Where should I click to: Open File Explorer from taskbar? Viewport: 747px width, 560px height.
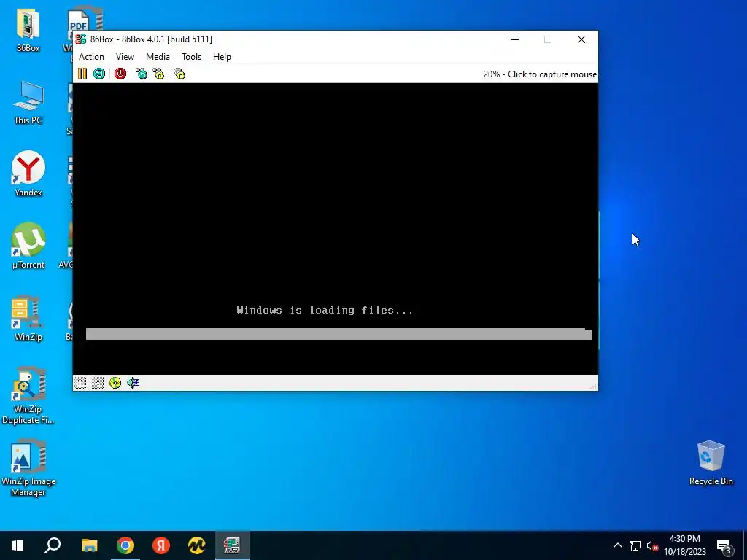pyautogui.click(x=89, y=545)
